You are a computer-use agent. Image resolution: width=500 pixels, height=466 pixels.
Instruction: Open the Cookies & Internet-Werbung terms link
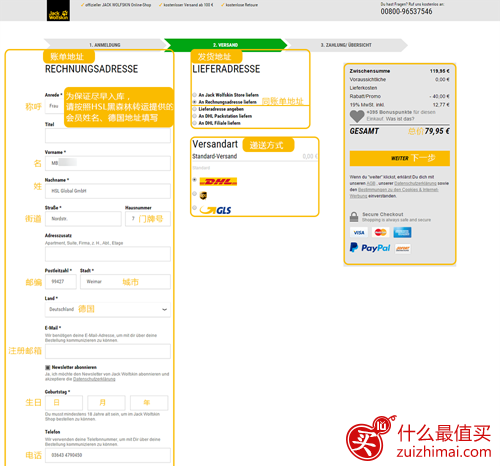(394, 193)
